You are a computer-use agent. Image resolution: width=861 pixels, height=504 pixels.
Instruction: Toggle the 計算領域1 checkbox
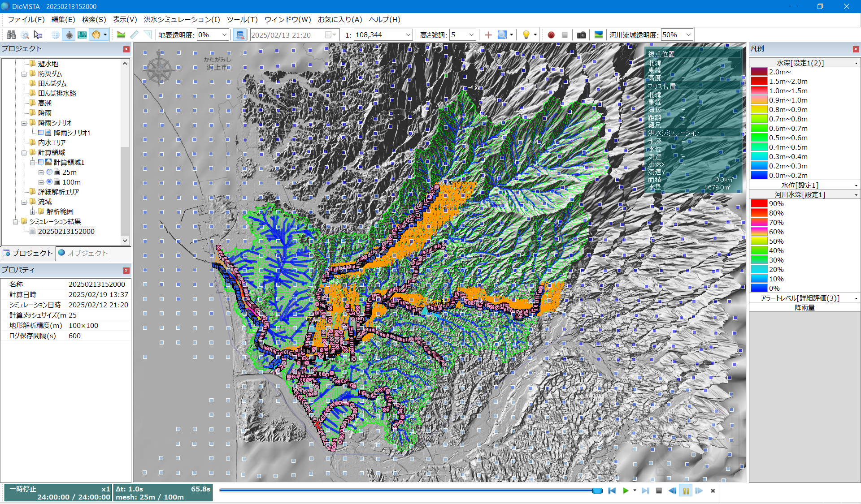[x=41, y=162]
